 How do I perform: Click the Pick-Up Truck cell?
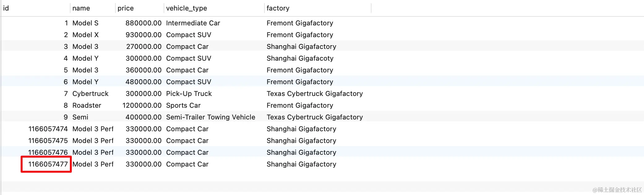189,93
